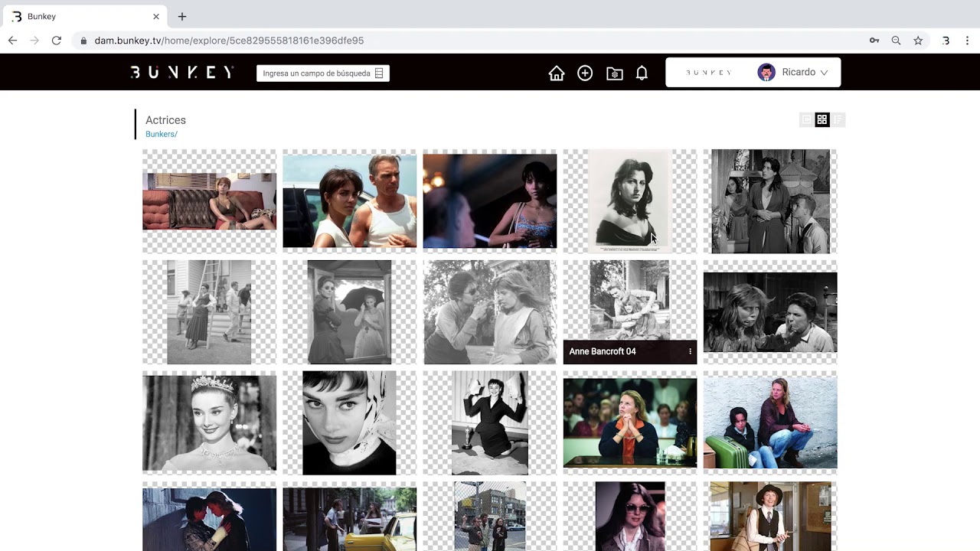Open the portrait of woman wearing tiara
Image resolution: width=980 pixels, height=551 pixels.
click(x=209, y=422)
